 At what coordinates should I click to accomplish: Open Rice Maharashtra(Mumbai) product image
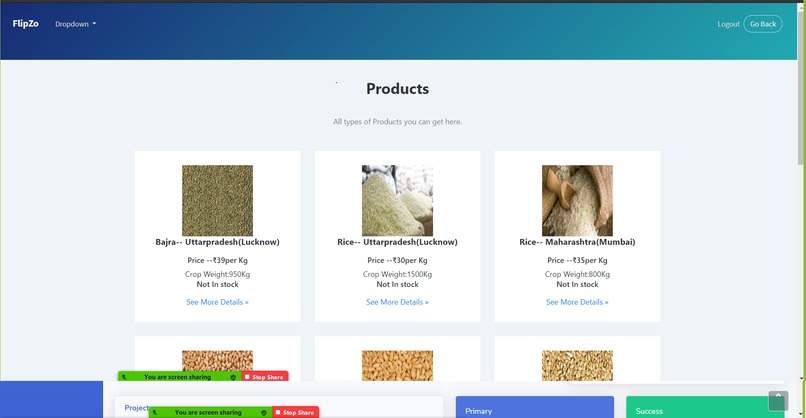pyautogui.click(x=577, y=201)
